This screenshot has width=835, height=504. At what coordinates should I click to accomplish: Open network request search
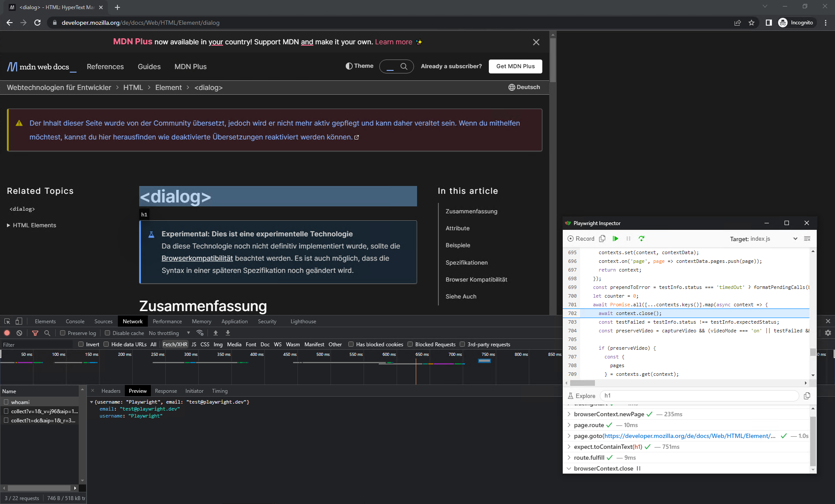pyautogui.click(x=47, y=333)
